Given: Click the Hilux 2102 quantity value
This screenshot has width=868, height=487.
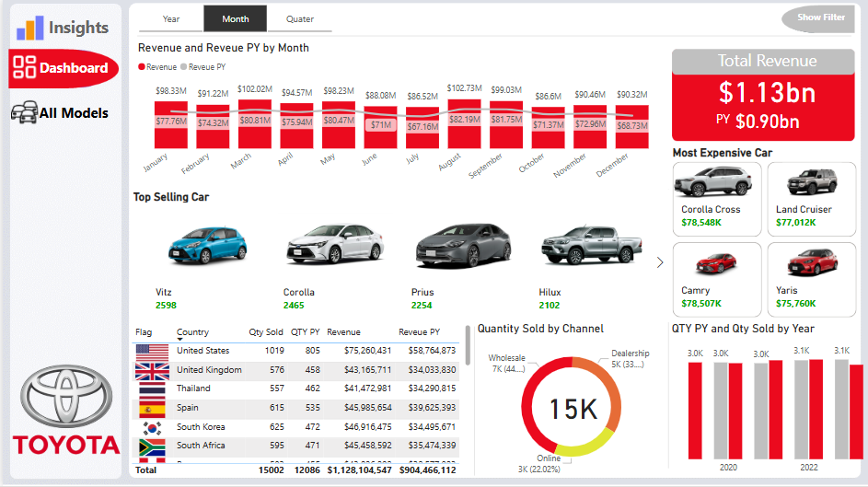Looking at the screenshot, I should coord(550,306).
